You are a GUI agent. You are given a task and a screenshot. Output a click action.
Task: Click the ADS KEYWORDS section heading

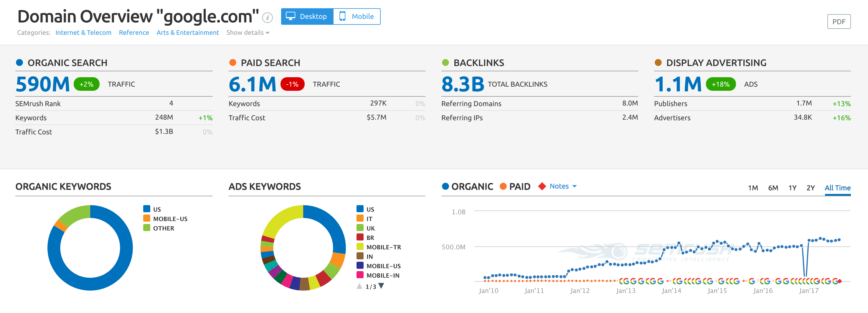[x=265, y=186]
